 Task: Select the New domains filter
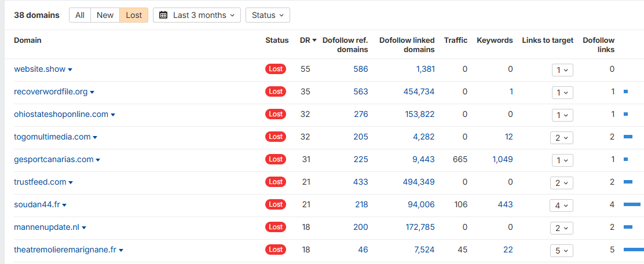[x=105, y=15]
